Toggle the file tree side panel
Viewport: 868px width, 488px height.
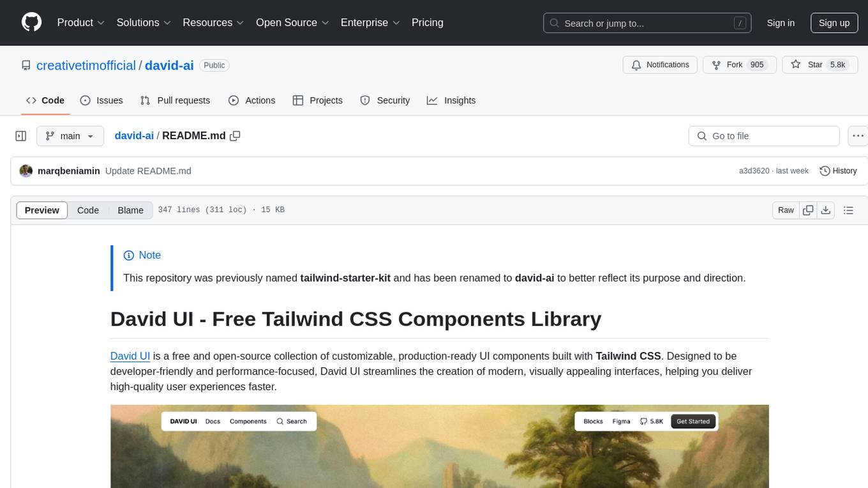coord(21,136)
